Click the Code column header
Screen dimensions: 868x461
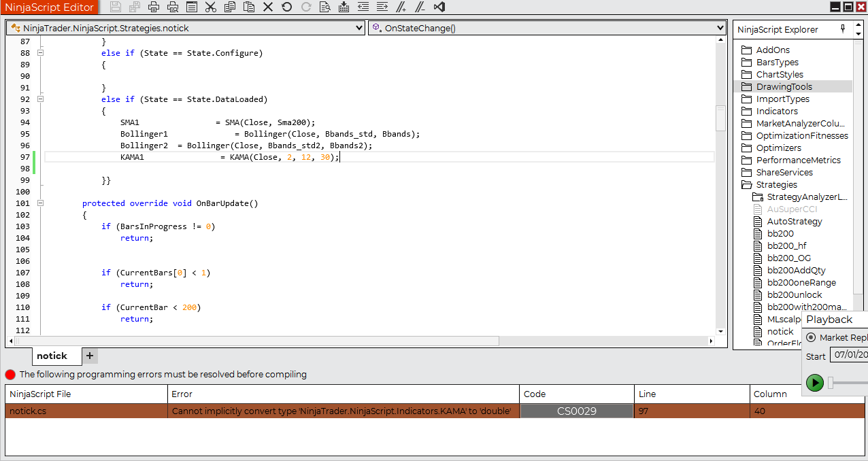coord(576,394)
